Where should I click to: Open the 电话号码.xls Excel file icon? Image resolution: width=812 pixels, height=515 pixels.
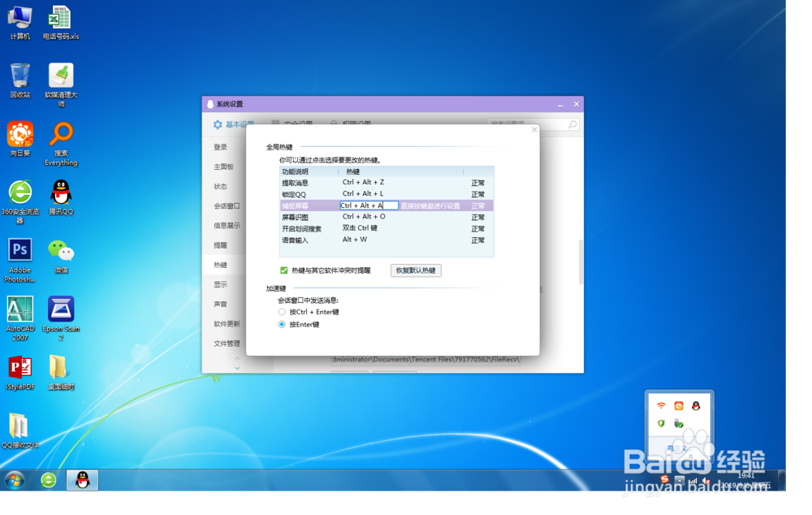point(61,22)
